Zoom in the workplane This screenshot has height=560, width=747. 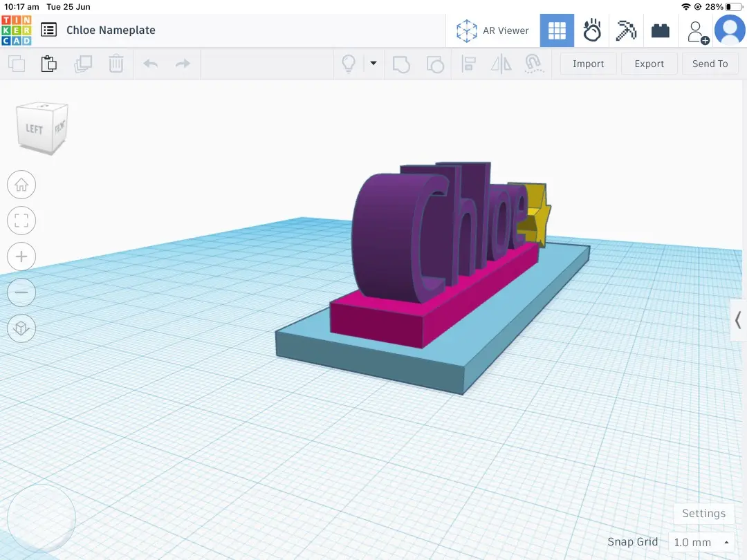coord(21,256)
